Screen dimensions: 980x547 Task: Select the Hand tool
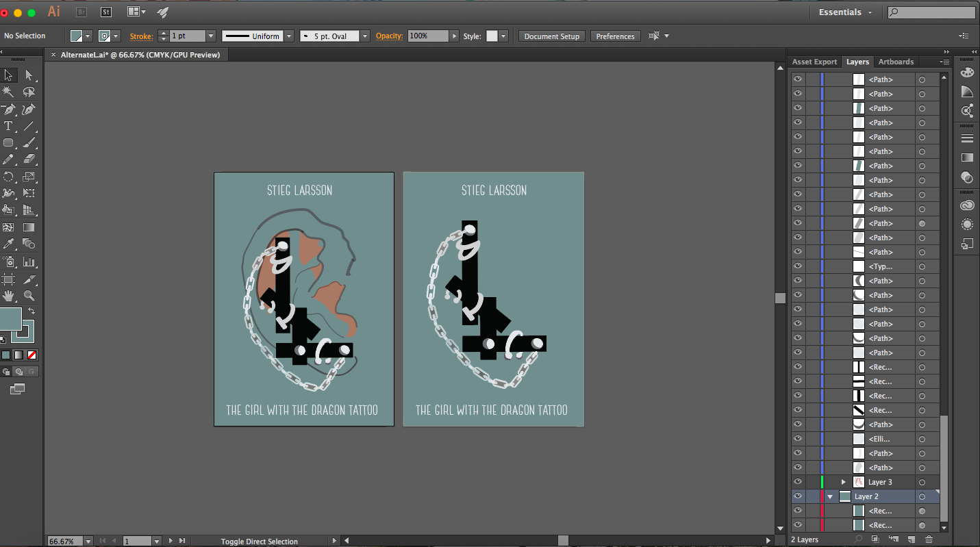(x=9, y=296)
